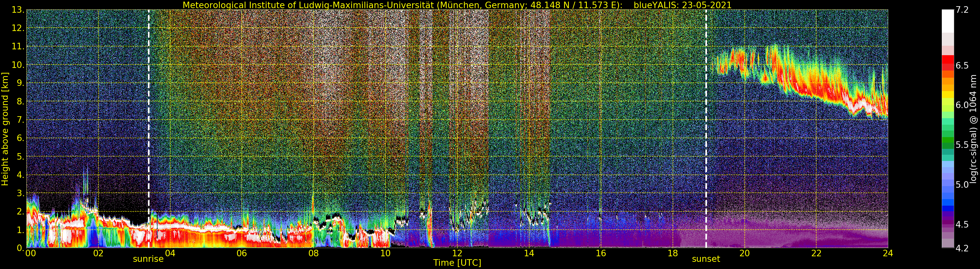Click the 4.2 value on the colorbar
980x269 pixels.
pyautogui.click(x=962, y=248)
